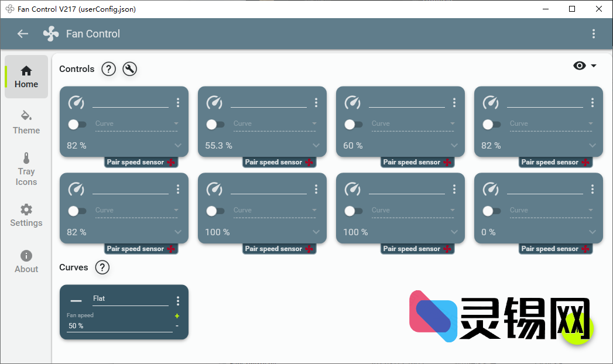Go to Tray Icons in sidebar
Screen dimensions: 613x364
click(26, 169)
